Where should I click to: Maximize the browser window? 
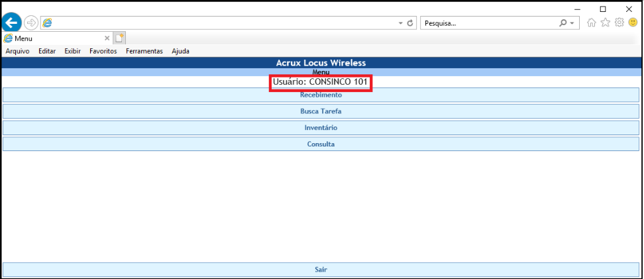603,9
